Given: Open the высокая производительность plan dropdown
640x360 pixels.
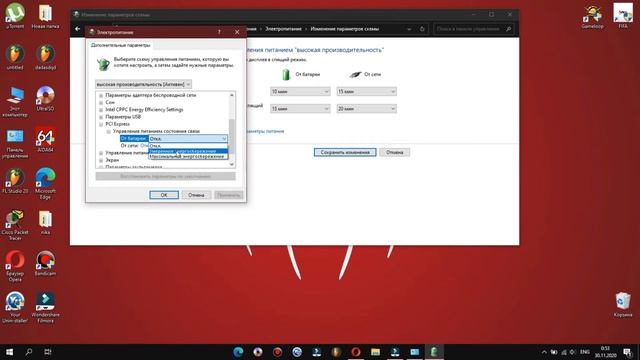Looking at the screenshot, I should pos(143,84).
